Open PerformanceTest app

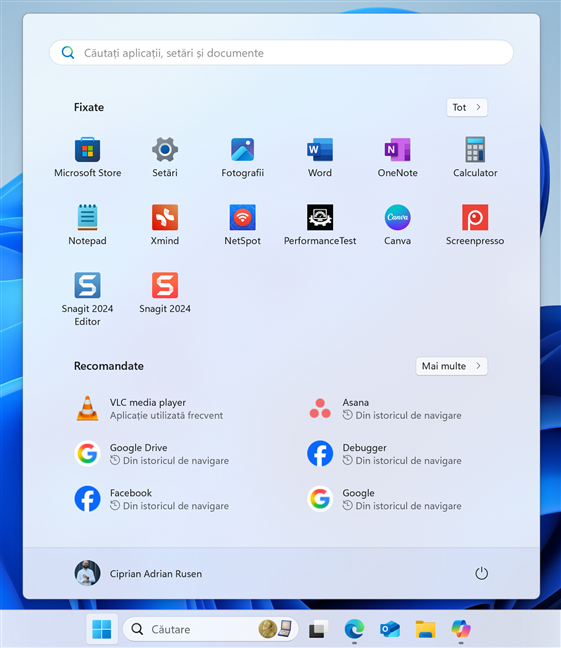tap(320, 225)
